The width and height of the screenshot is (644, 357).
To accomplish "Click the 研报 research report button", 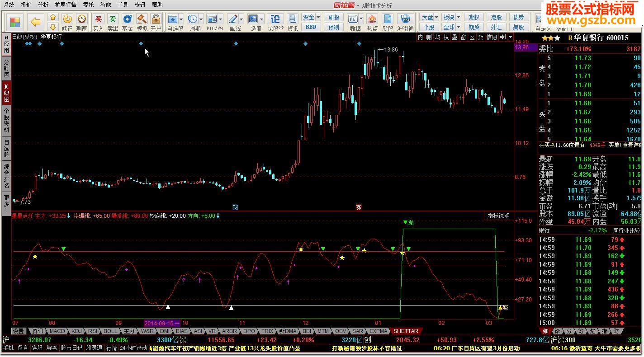I will [334, 17].
